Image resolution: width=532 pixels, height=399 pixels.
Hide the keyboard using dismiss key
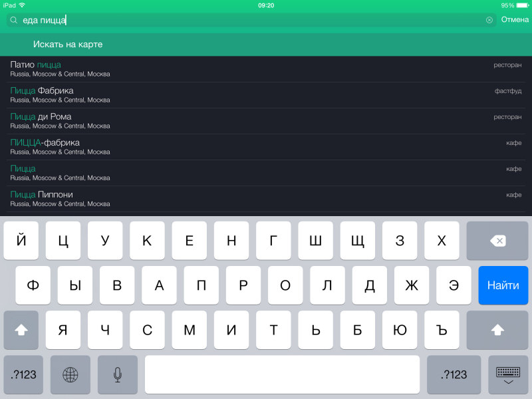click(508, 374)
